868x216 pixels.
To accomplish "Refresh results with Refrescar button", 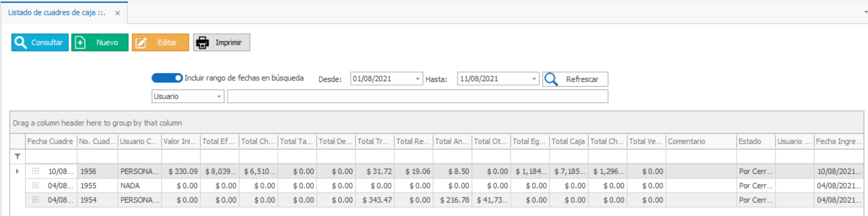I will 575,79.
